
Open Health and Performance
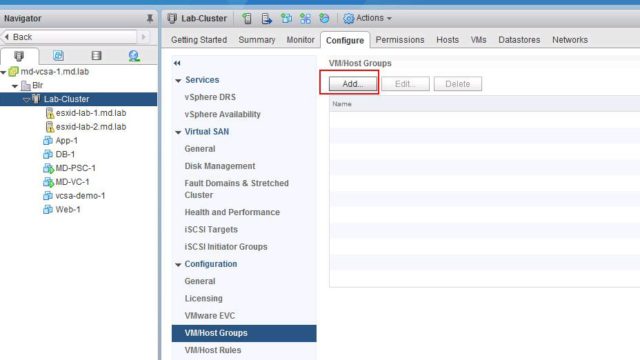click(232, 212)
